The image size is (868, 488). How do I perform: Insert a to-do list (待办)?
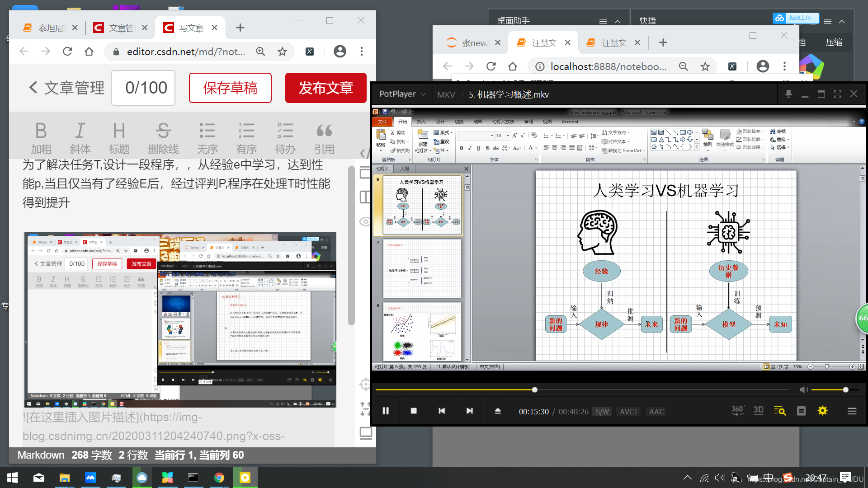click(285, 138)
